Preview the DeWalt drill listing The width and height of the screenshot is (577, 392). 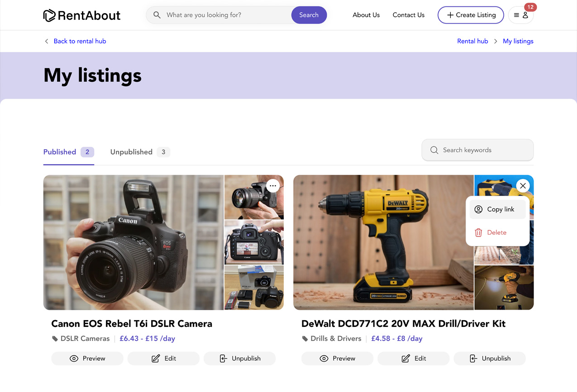(x=337, y=359)
